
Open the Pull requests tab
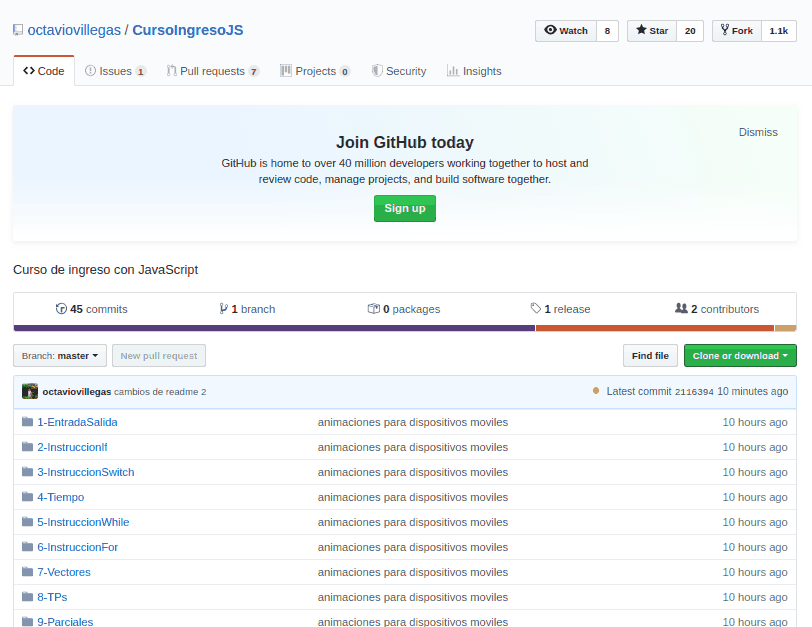(213, 71)
